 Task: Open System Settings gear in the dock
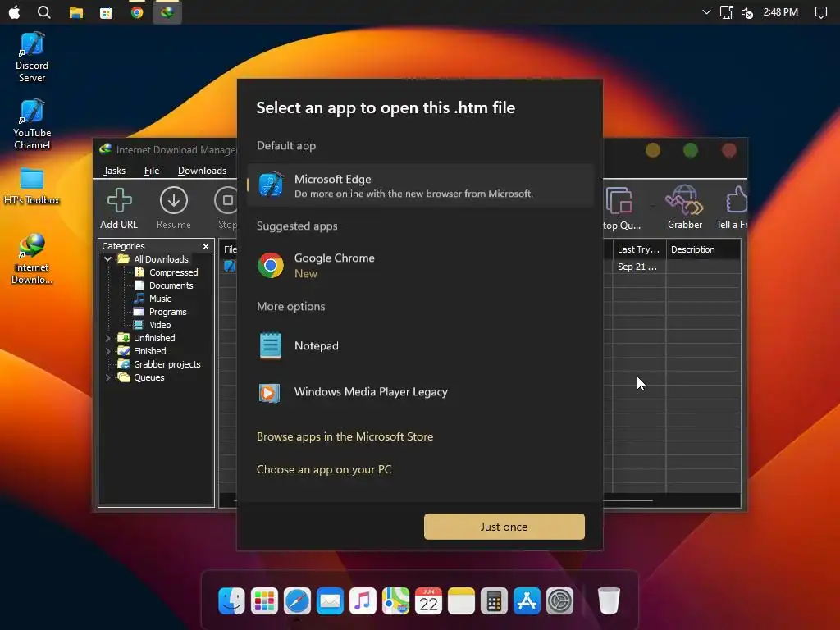tap(559, 600)
